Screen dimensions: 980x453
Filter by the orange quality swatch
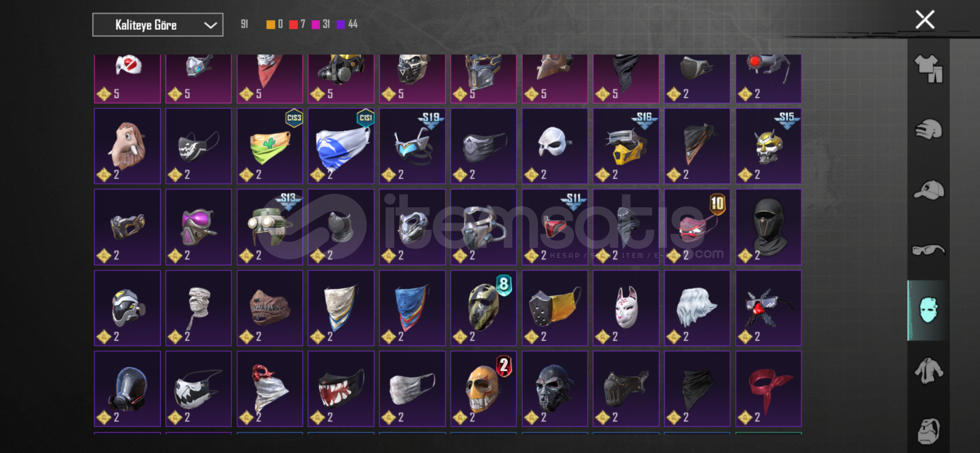(x=271, y=24)
